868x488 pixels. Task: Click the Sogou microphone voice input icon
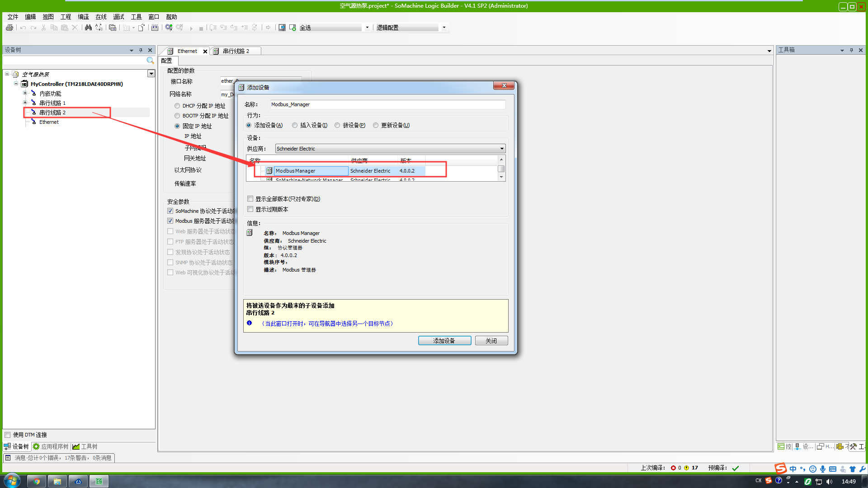[823, 469]
